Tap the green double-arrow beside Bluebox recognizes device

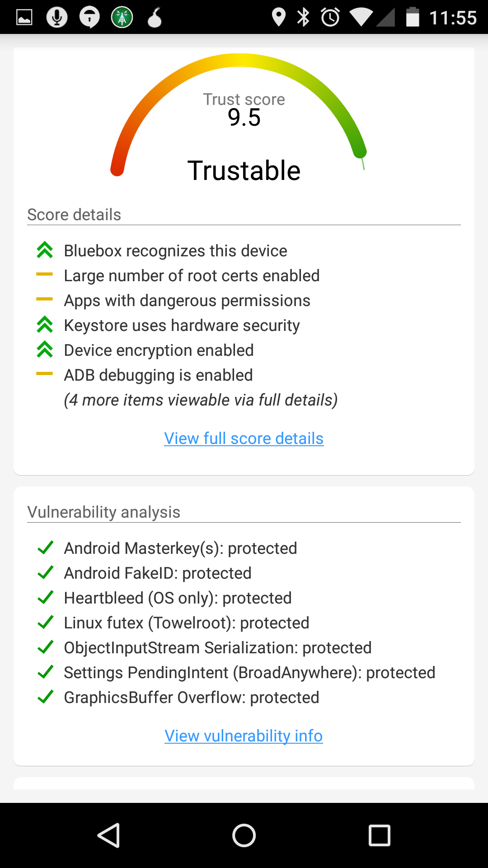click(45, 250)
